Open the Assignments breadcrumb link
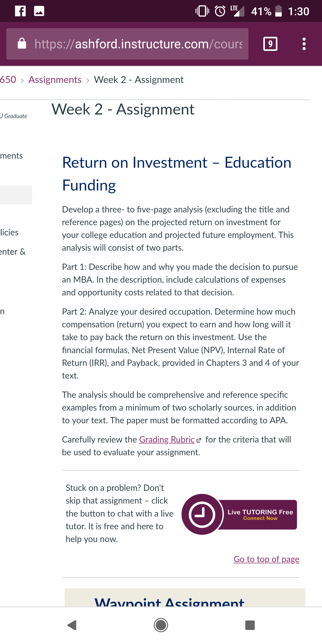 55,80
